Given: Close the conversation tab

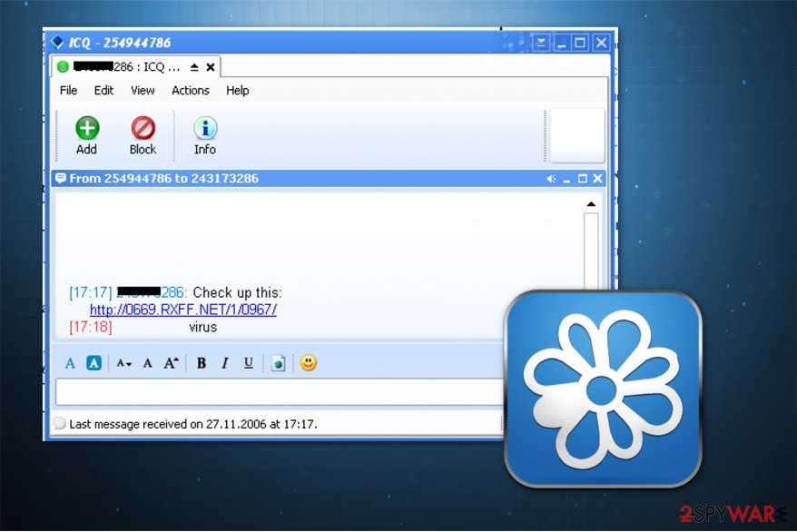Looking at the screenshot, I should coord(211,67).
